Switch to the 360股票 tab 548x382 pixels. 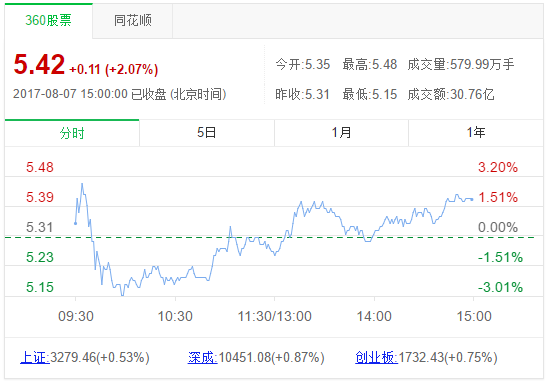(49, 21)
